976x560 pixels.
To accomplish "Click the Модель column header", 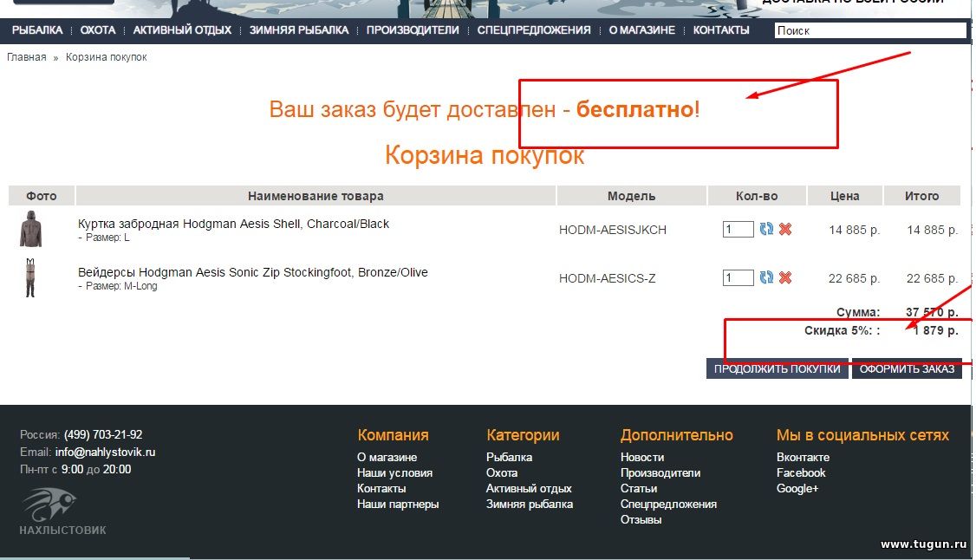I will [x=631, y=196].
